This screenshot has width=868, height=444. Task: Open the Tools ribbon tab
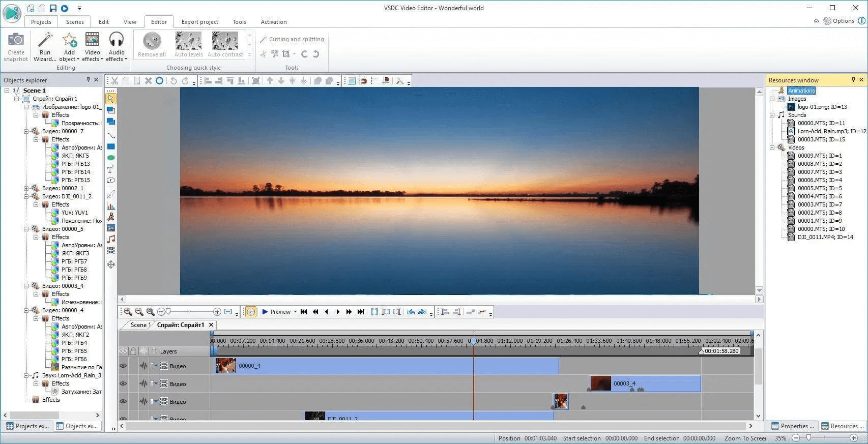tap(239, 22)
